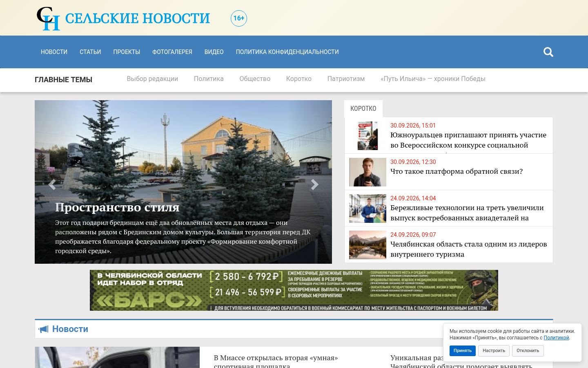Open the Пространство стиля slide headline
The width and height of the screenshot is (588, 368).
(x=117, y=207)
